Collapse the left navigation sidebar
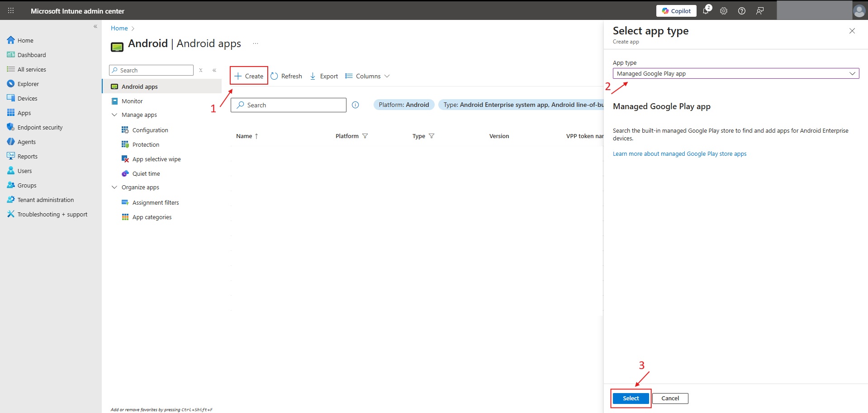868x413 pixels. tap(95, 26)
